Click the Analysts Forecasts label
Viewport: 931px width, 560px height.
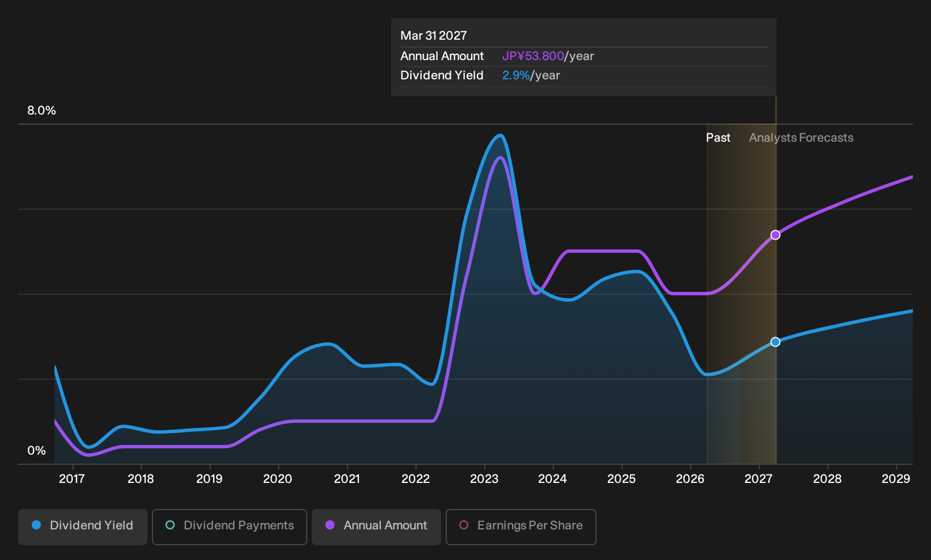point(801,138)
